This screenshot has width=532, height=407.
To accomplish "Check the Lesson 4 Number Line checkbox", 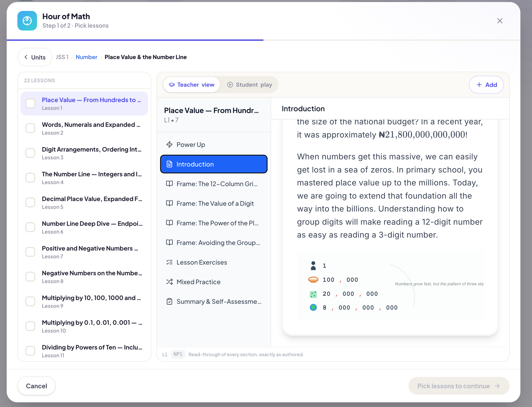I will point(31,178).
